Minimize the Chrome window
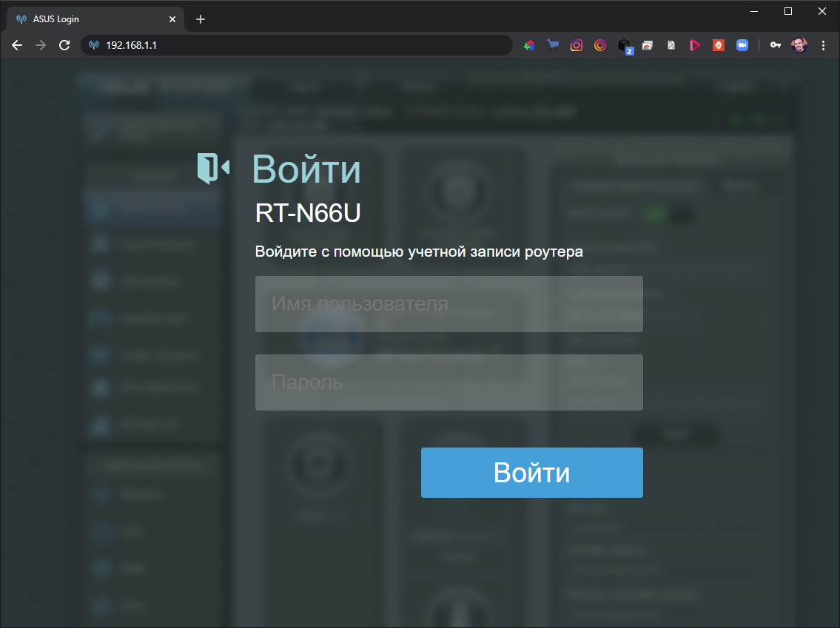 pyautogui.click(x=753, y=11)
